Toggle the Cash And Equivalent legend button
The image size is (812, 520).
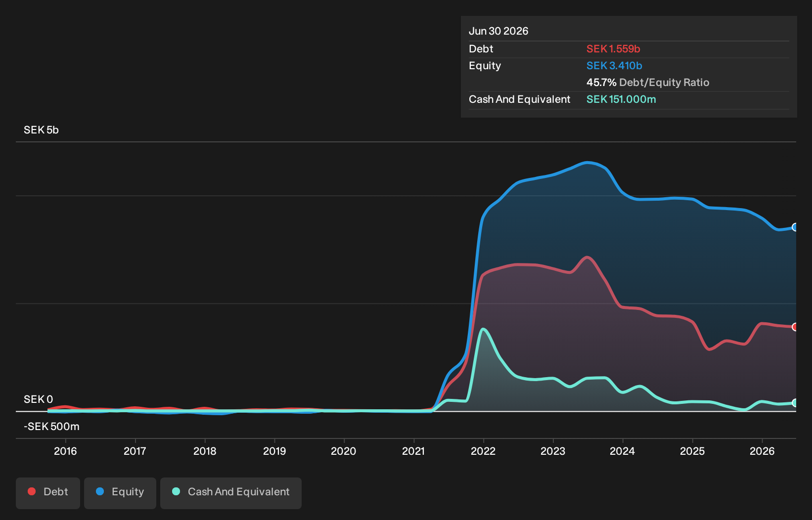point(231,493)
